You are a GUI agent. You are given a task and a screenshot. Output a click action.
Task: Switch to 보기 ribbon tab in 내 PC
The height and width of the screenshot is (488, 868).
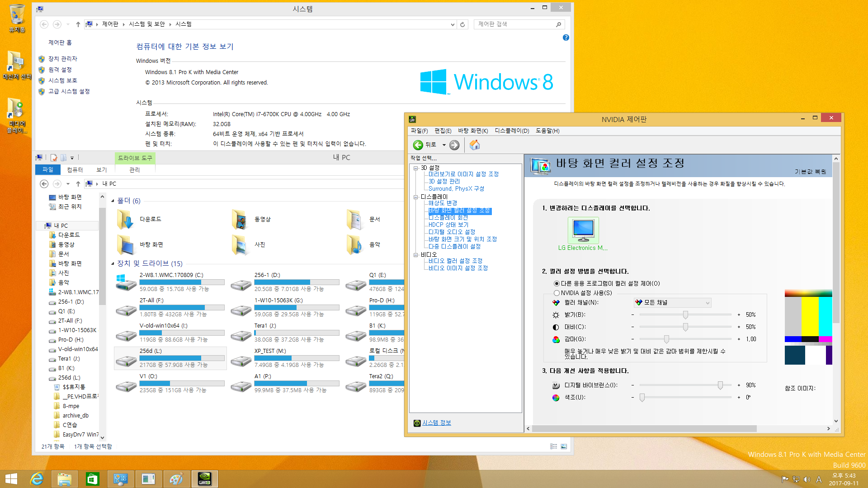point(102,170)
